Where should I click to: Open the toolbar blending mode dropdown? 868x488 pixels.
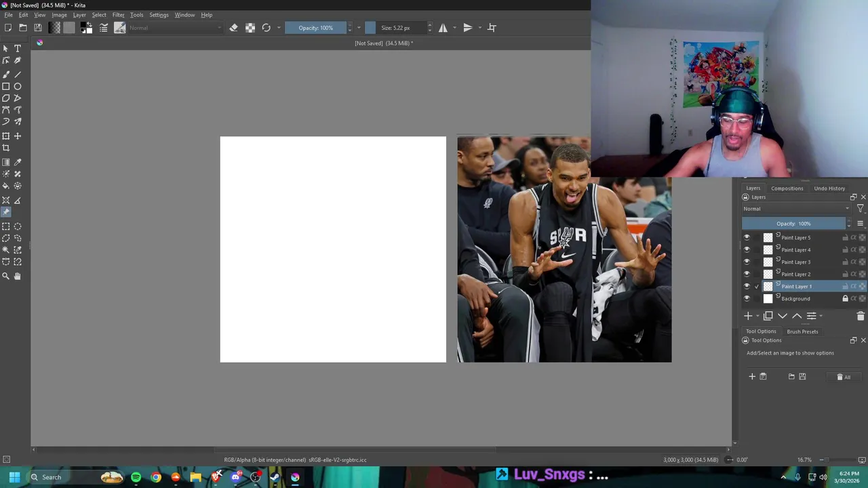pyautogui.click(x=175, y=28)
